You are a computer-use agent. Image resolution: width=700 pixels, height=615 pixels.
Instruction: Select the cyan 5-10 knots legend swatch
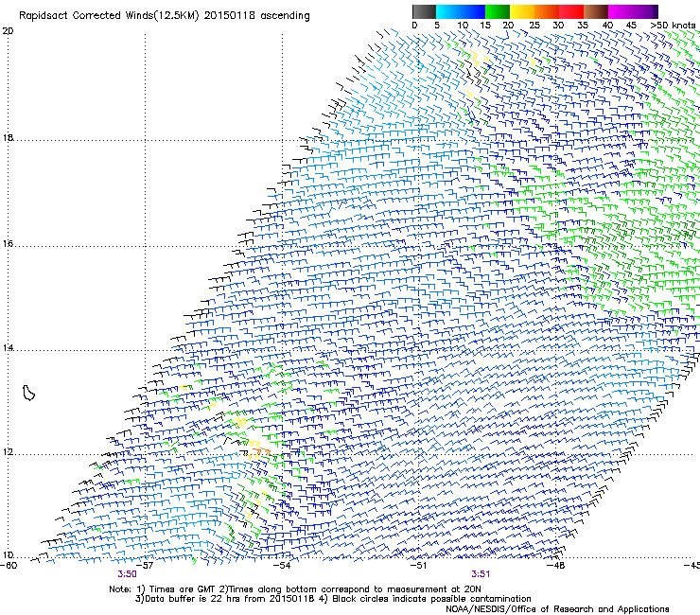448,11
